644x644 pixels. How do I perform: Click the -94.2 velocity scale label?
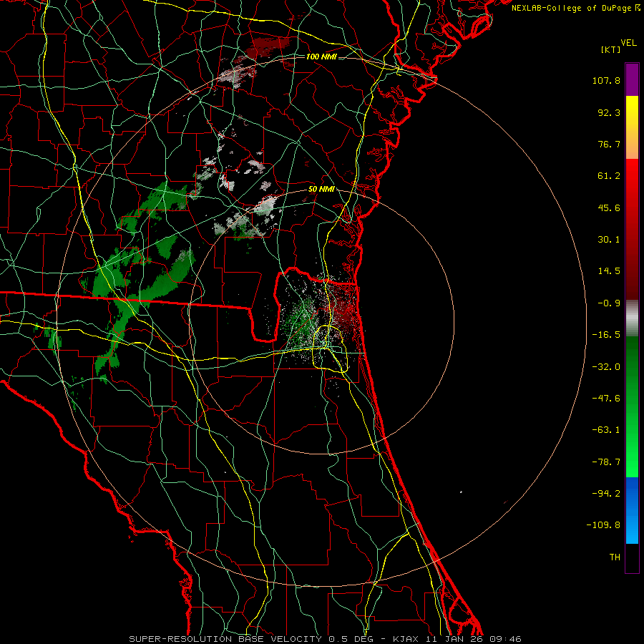(x=606, y=493)
